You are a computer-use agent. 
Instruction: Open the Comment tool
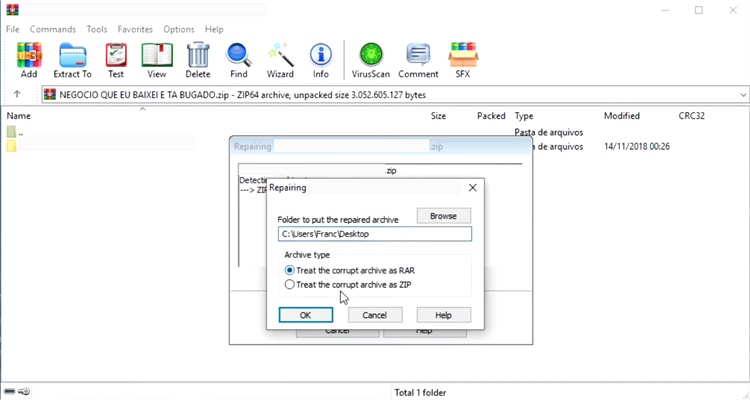(x=418, y=60)
